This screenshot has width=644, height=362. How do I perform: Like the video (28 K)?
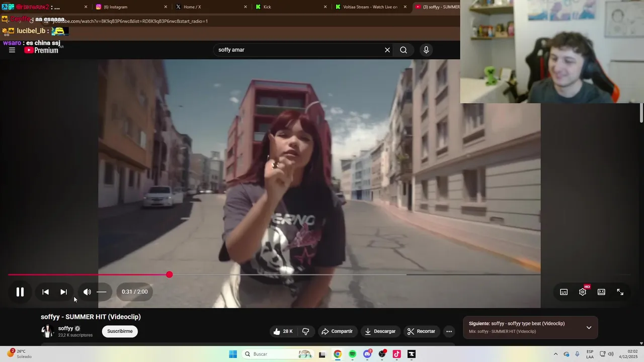[x=283, y=331]
